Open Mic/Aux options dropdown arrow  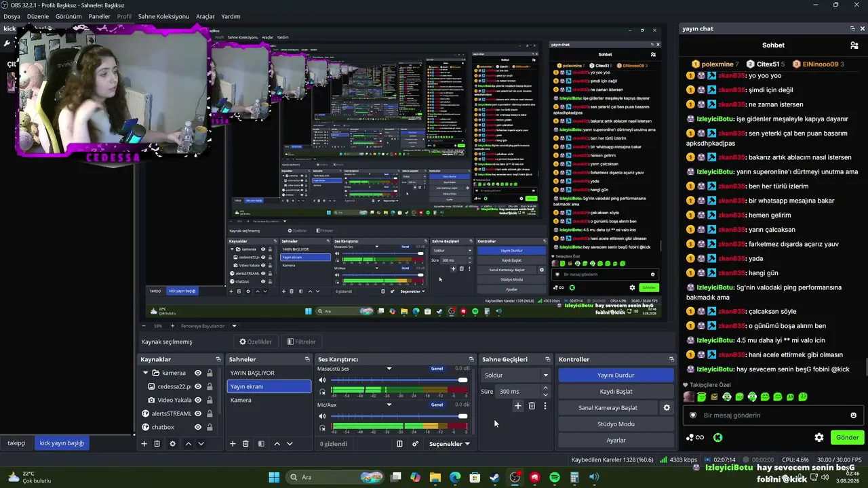pos(389,405)
